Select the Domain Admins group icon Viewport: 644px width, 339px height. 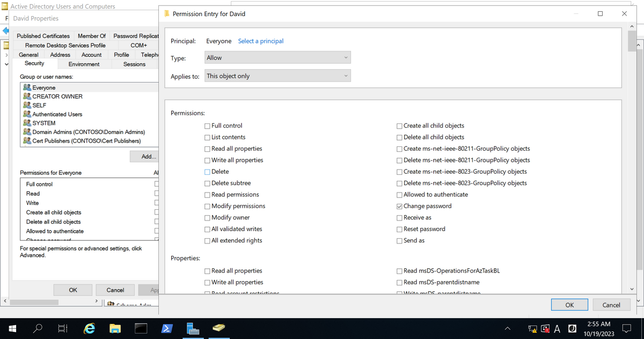[27, 132]
